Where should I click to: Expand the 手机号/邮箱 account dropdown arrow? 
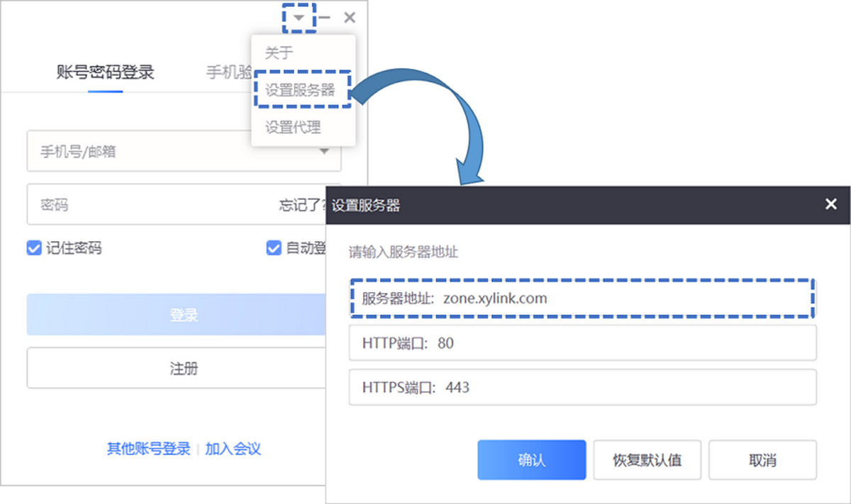325,151
